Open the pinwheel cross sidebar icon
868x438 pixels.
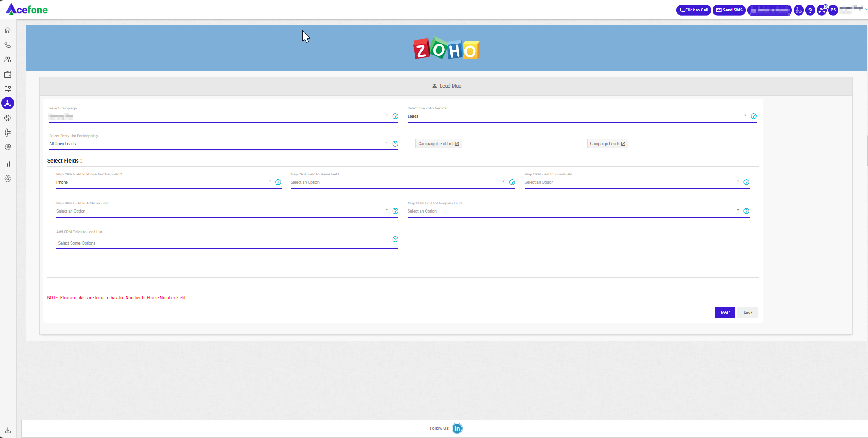click(x=8, y=118)
